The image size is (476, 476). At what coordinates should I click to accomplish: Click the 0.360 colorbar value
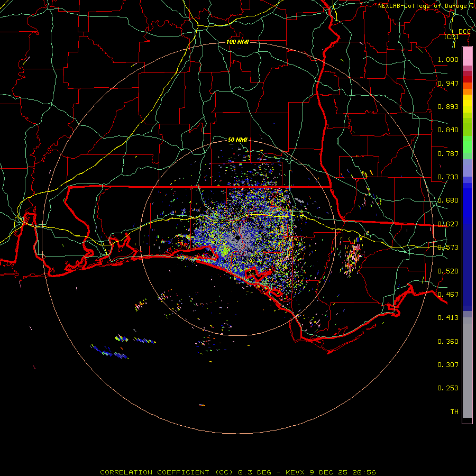point(448,342)
